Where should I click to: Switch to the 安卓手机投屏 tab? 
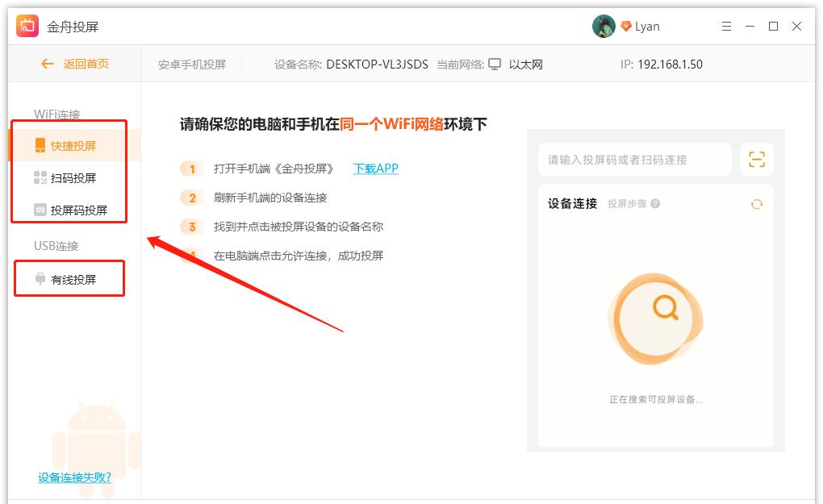[191, 64]
